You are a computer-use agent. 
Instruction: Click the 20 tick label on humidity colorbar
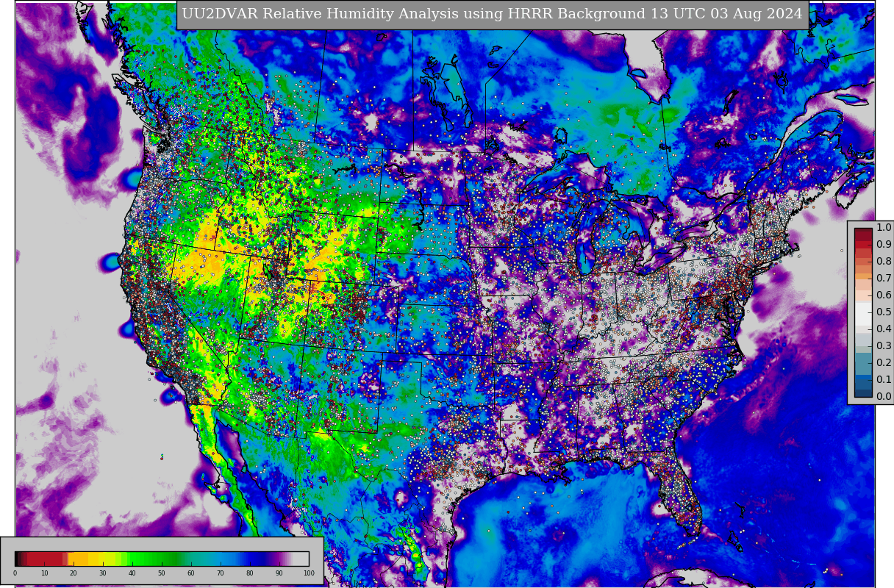coord(74,573)
